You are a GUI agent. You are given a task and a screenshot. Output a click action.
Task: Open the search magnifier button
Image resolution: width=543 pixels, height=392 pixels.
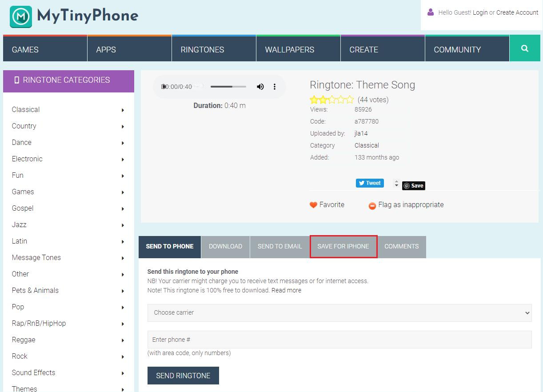click(525, 48)
